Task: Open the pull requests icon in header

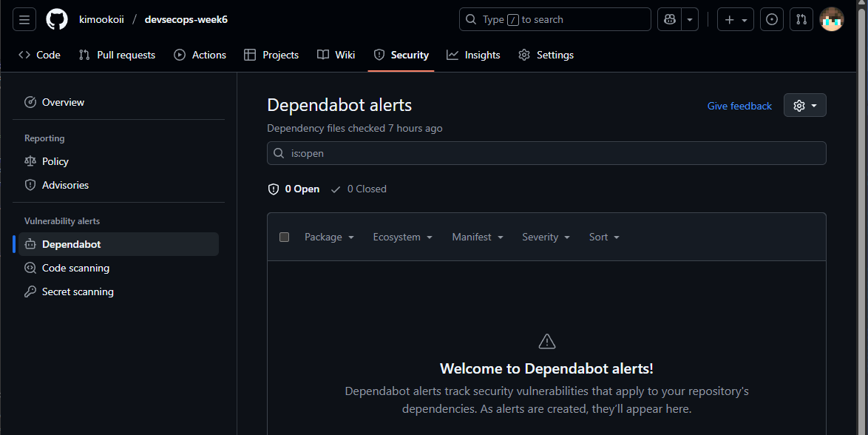Action: click(801, 19)
